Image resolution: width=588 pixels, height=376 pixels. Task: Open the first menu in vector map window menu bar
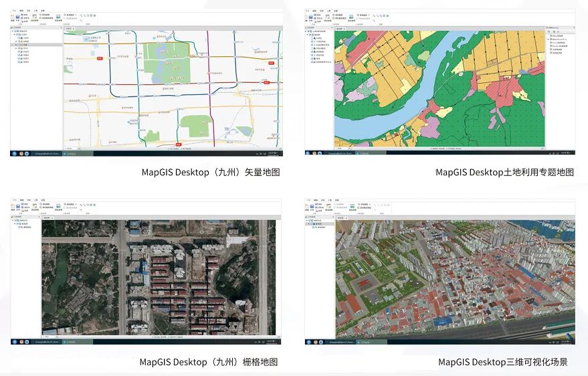point(14,11)
